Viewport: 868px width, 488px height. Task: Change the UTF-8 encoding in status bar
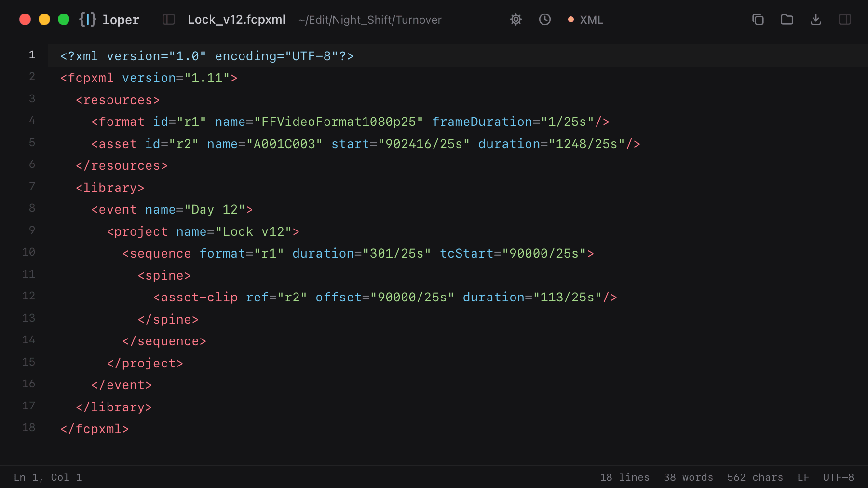tap(838, 477)
